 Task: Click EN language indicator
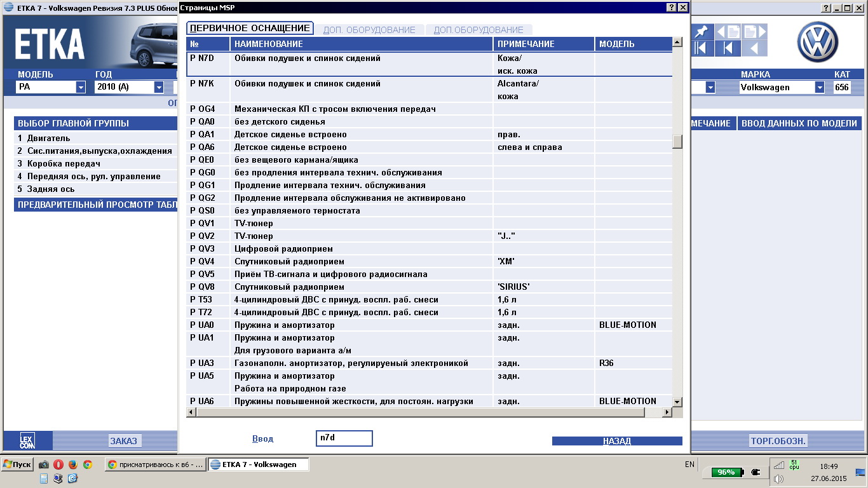689,464
